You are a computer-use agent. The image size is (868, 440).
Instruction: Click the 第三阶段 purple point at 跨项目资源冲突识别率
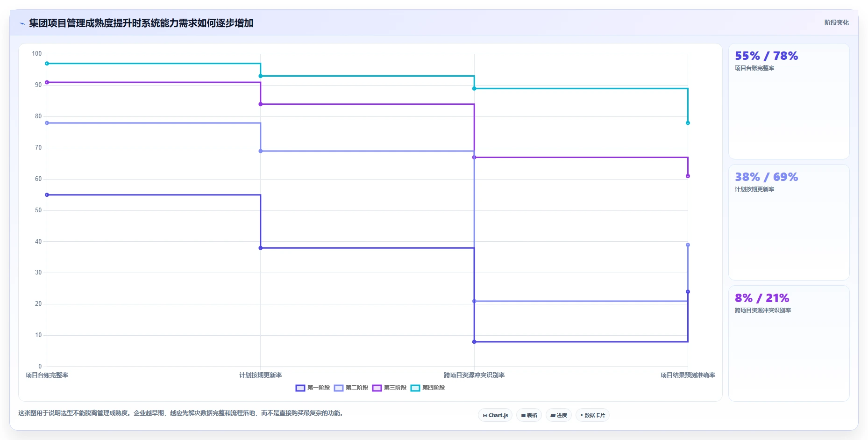[474, 158]
